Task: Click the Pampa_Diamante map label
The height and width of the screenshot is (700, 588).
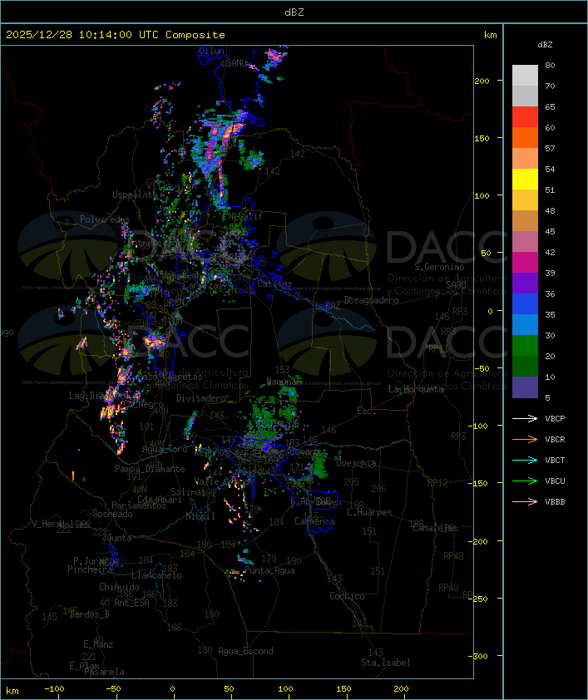Action: tap(150, 469)
